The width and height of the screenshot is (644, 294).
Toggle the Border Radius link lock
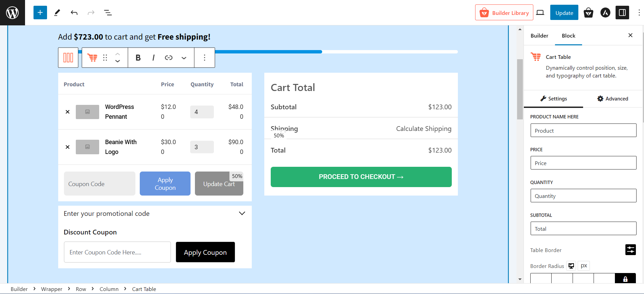(x=625, y=278)
